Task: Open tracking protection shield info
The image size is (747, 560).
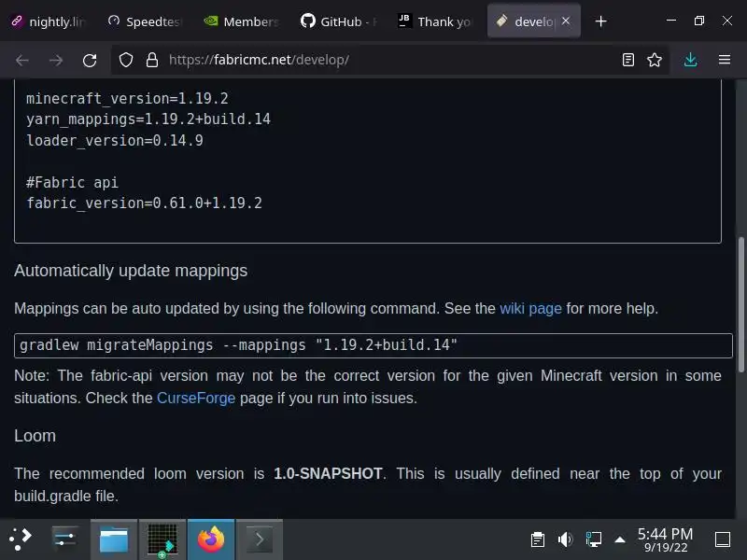Action: point(126,60)
